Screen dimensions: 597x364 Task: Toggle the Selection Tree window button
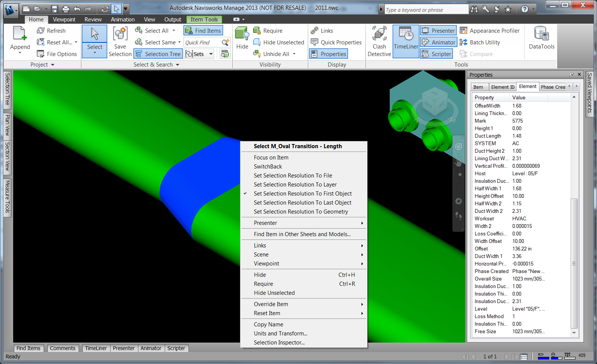click(x=158, y=54)
